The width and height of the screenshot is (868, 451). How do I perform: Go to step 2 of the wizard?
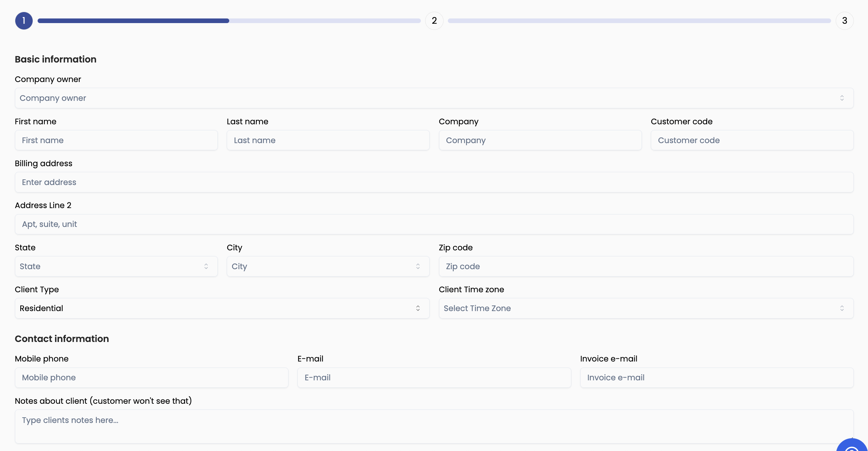pyautogui.click(x=434, y=21)
